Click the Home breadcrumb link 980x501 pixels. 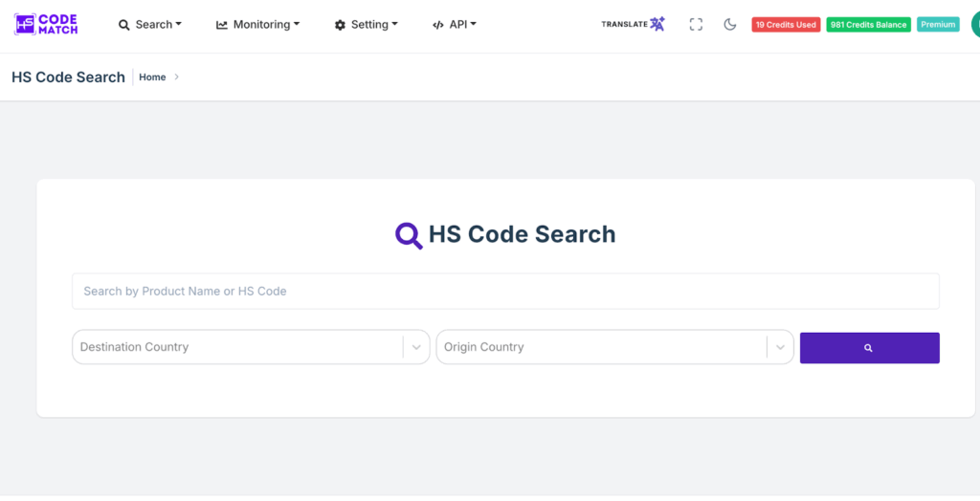click(152, 77)
